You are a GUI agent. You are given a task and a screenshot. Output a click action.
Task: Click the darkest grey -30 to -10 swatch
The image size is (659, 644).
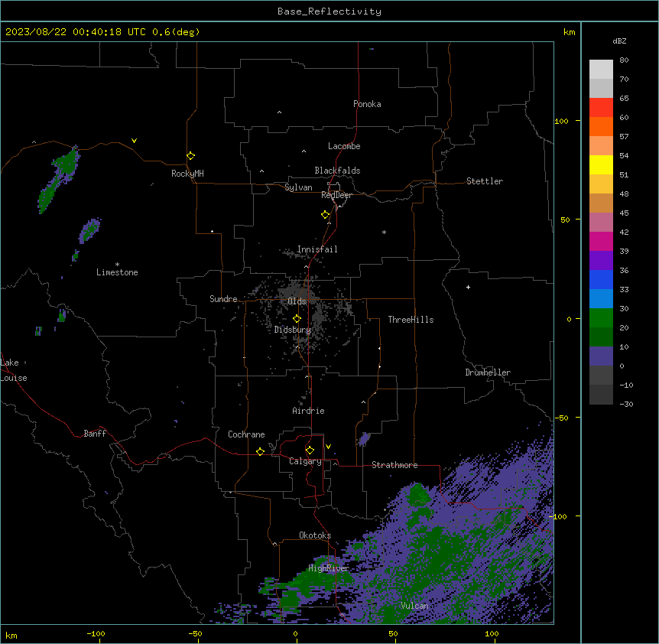(x=601, y=395)
